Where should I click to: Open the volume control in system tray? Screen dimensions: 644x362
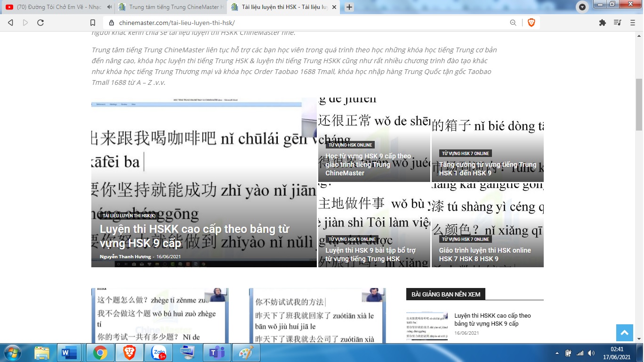tap(591, 353)
